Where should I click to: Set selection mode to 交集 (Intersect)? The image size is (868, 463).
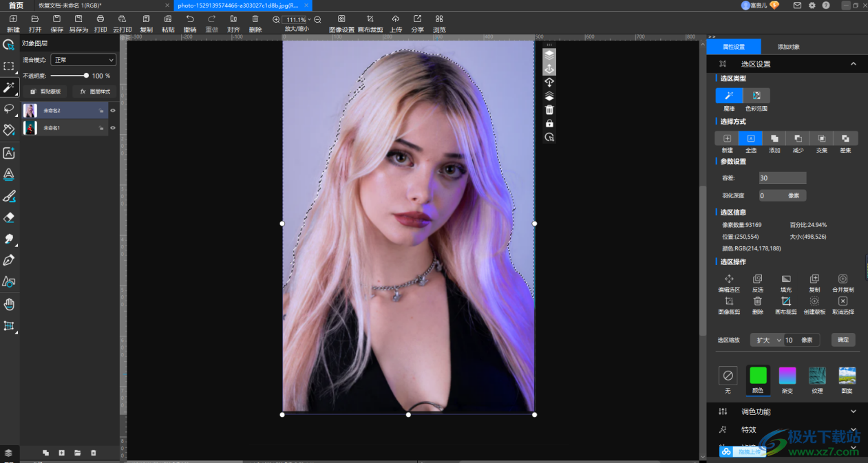[822, 138]
